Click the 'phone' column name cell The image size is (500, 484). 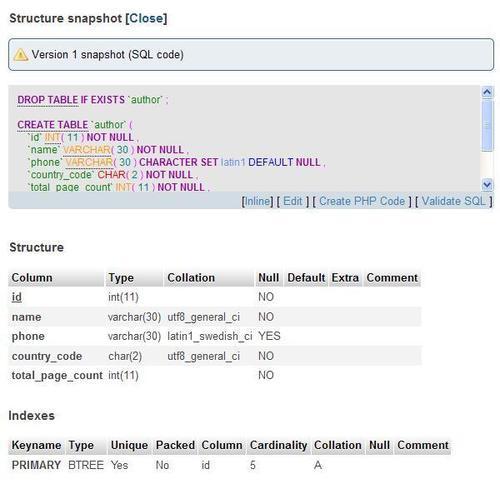point(28,336)
